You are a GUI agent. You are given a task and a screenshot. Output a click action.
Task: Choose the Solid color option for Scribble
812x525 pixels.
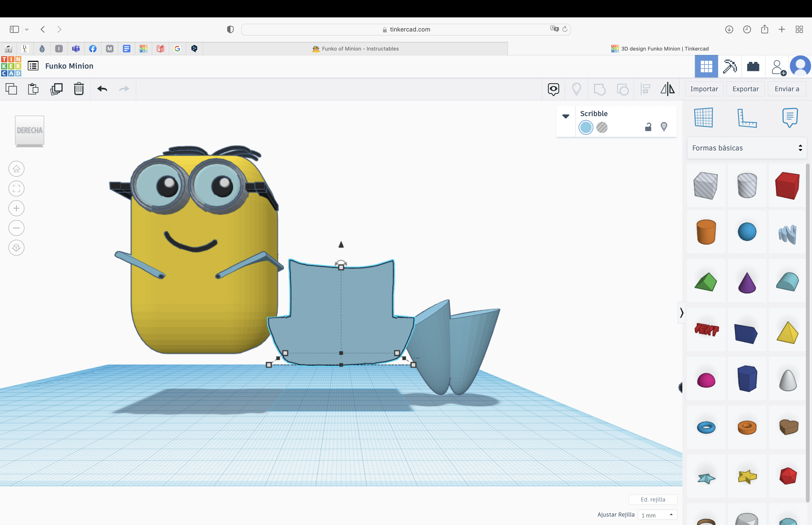[586, 128]
